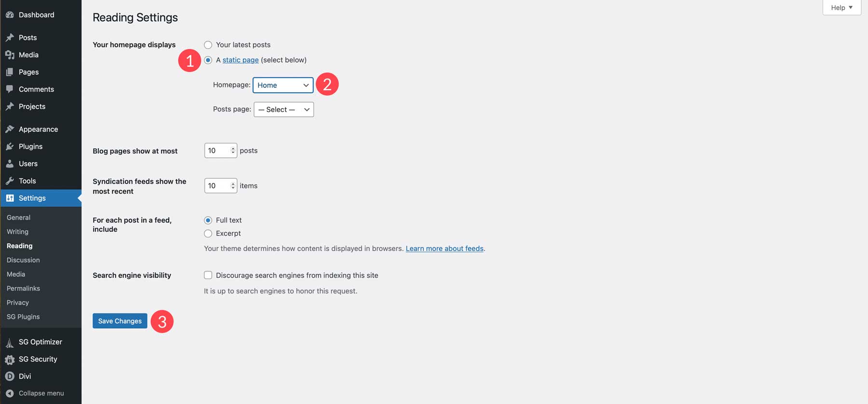
Task: Click the Appearance paintbrush icon
Action: pos(10,129)
